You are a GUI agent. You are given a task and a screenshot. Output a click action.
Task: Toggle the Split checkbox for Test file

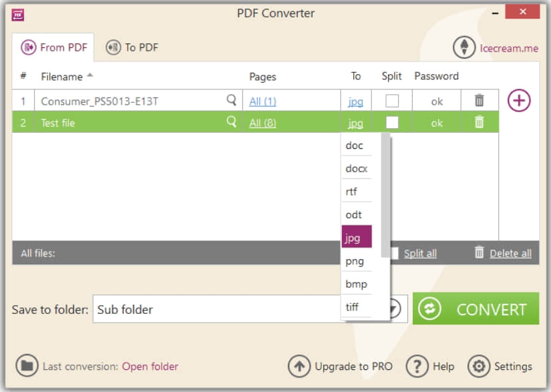(391, 123)
